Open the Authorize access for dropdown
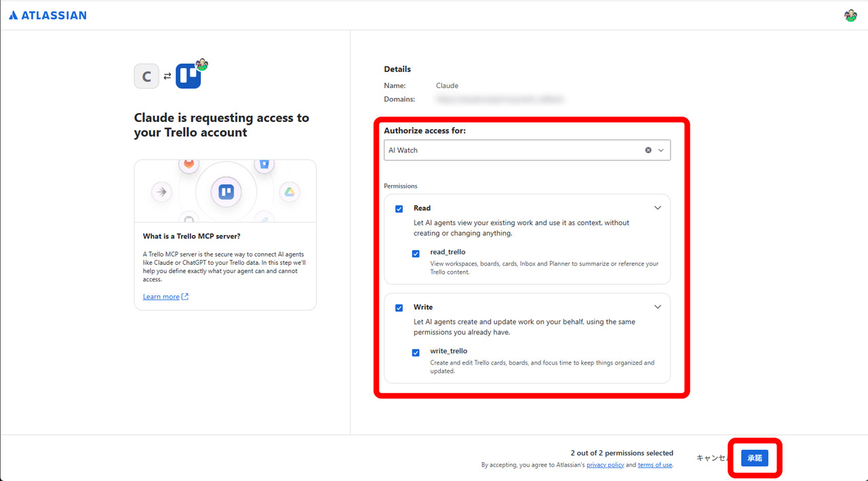 pyautogui.click(x=527, y=150)
